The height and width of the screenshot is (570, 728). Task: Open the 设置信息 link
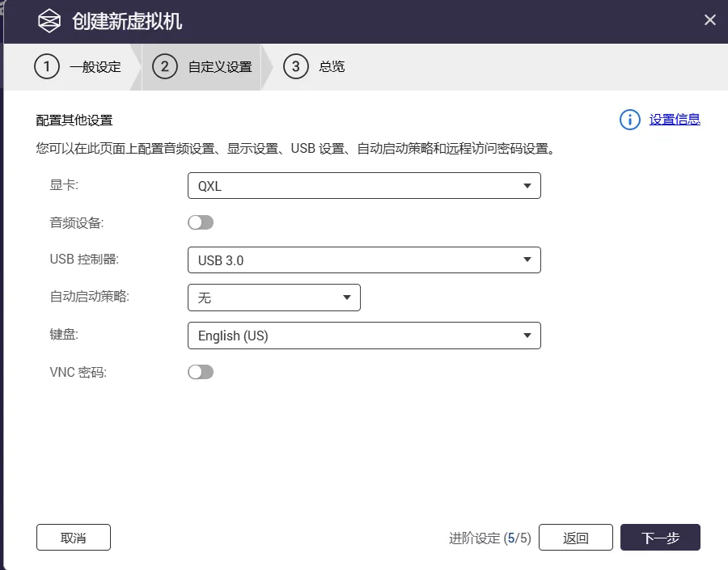[675, 120]
